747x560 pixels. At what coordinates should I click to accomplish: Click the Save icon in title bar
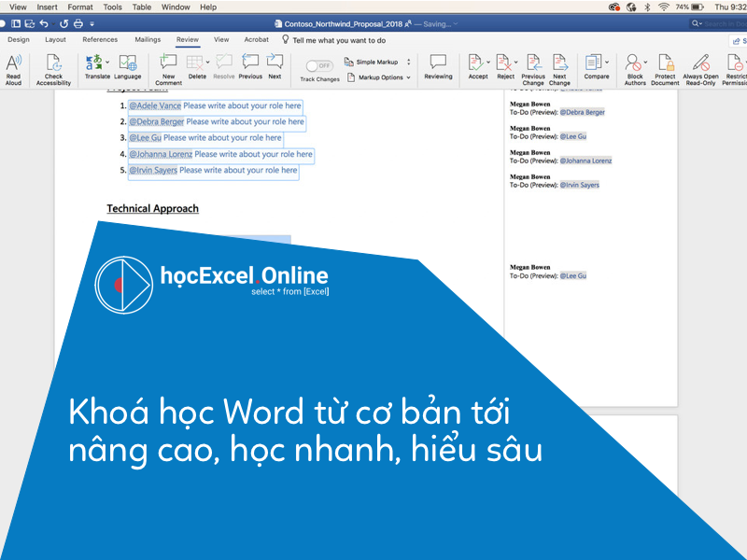30,23
